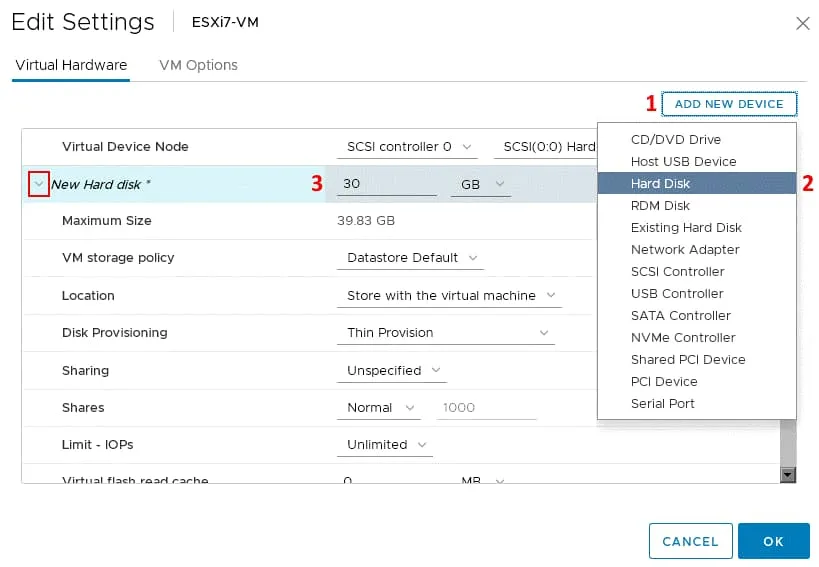Close the Edit Settings dialog

click(x=802, y=23)
